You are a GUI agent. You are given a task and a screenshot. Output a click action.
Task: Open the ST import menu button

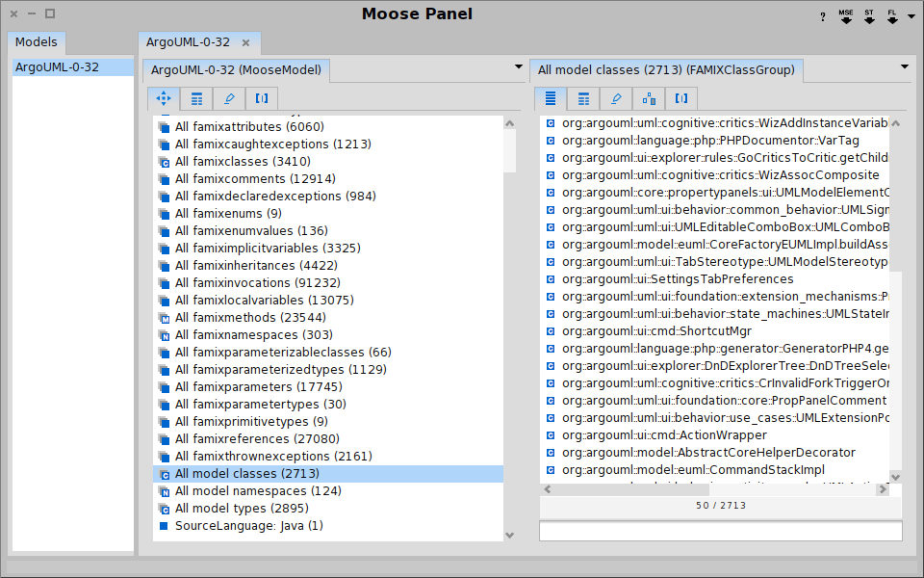[869, 16]
